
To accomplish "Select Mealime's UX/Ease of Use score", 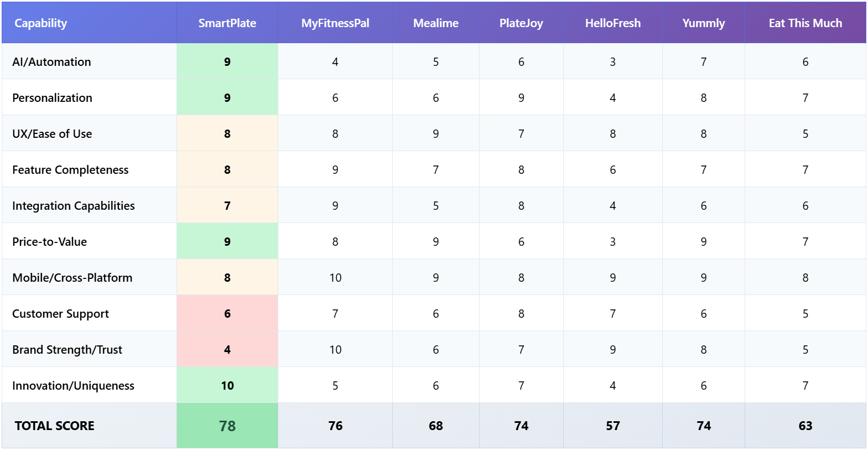I will [435, 134].
